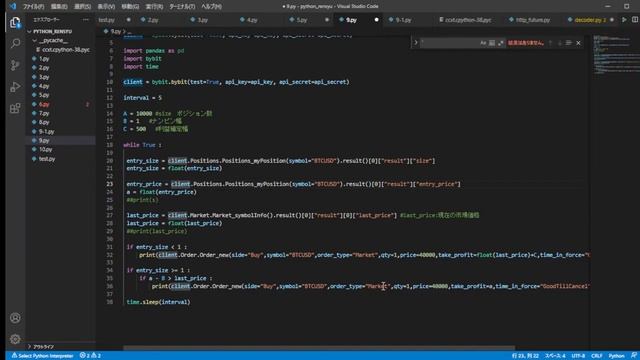This screenshot has height=360, width=640.
Task: Open 2.py in the explorer tree
Action: click(44, 68)
